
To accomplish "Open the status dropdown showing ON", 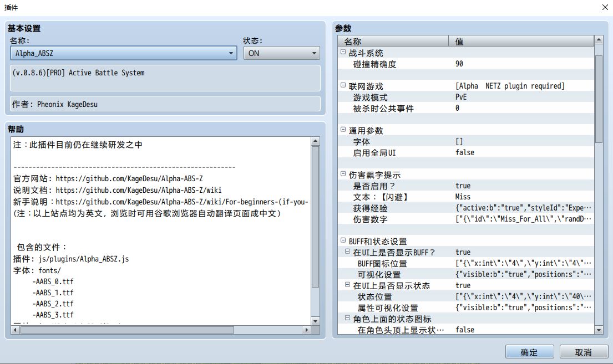I will coord(281,53).
